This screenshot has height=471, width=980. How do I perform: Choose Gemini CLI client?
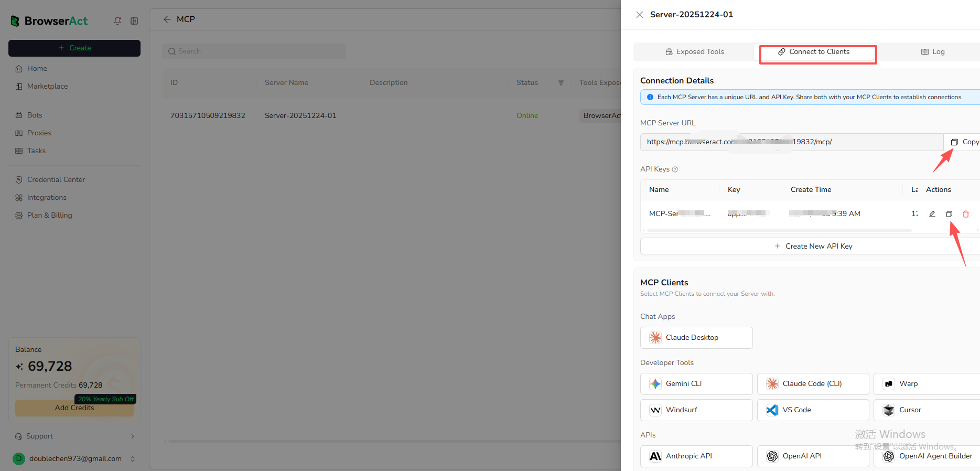point(696,384)
